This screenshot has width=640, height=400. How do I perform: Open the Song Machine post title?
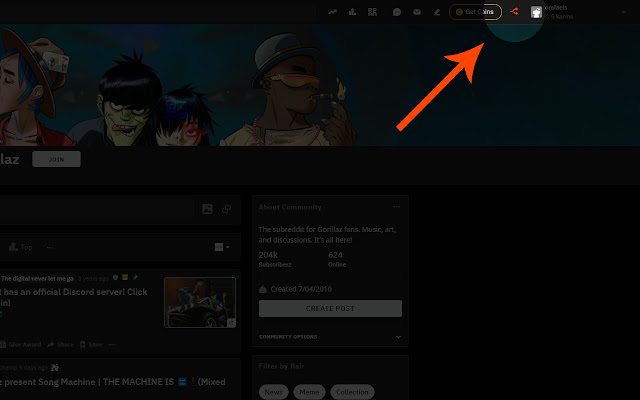(113, 382)
